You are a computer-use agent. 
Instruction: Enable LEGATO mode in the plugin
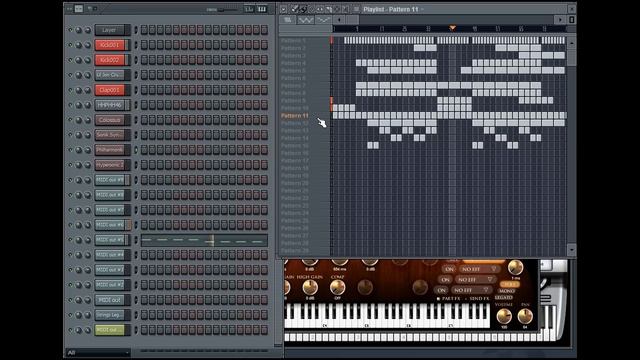[x=504, y=297]
